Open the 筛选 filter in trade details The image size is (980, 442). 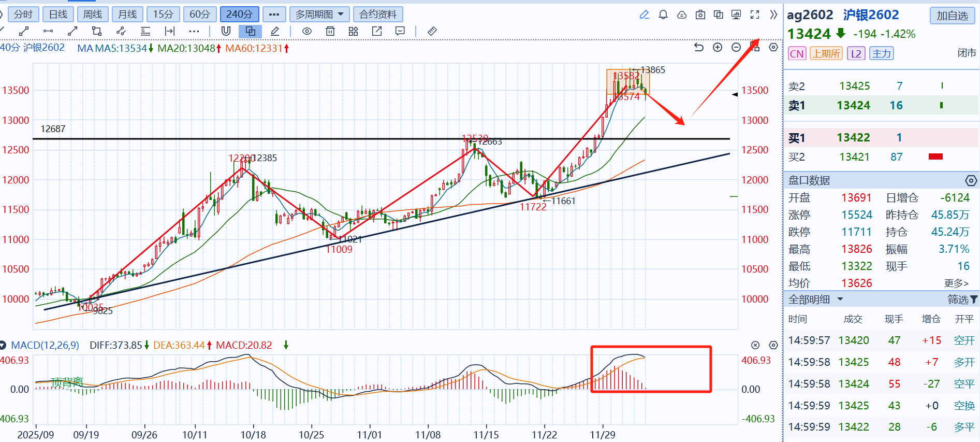point(962,300)
